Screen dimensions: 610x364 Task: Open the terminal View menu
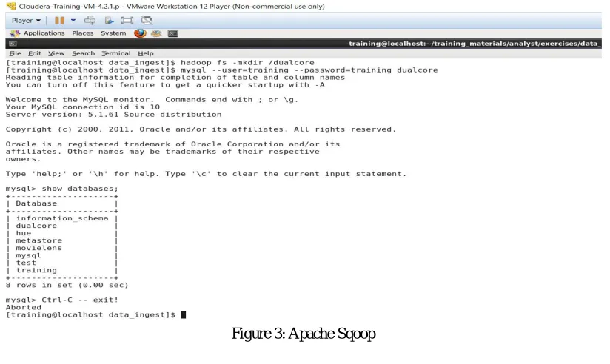click(56, 54)
